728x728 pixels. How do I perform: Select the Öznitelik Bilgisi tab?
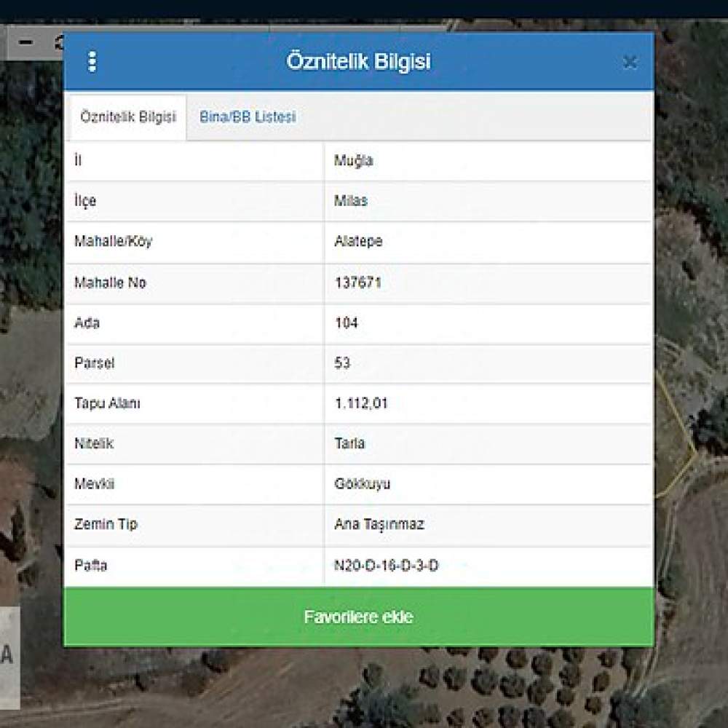click(128, 117)
